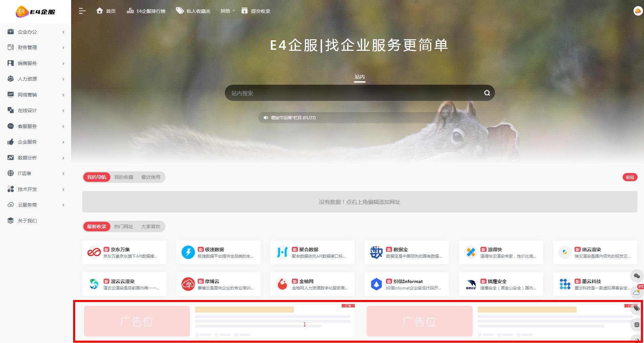Open the 瑞云渲染 site card title
Image resolution: width=644 pixels, height=343 pixels.
(x=592, y=250)
